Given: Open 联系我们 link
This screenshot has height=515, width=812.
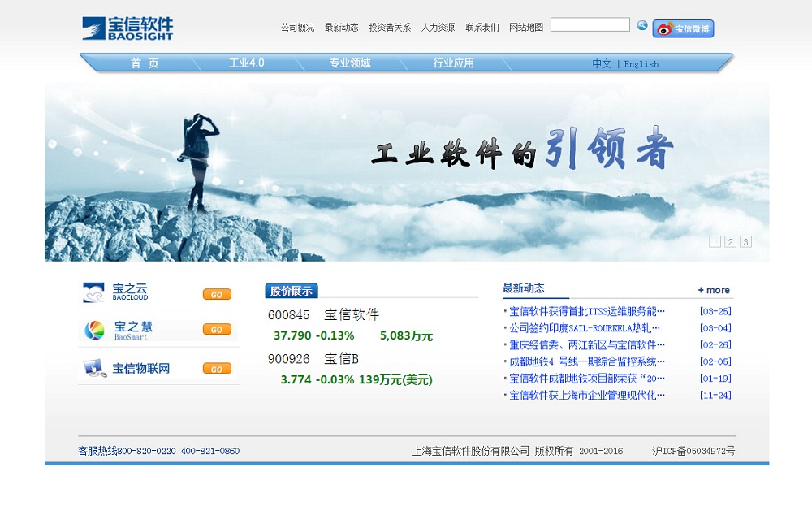Looking at the screenshot, I should (482, 28).
